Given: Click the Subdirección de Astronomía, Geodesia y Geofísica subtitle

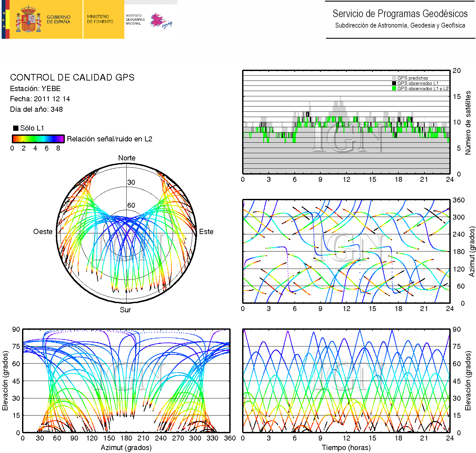Looking at the screenshot, I should tap(400, 26).
